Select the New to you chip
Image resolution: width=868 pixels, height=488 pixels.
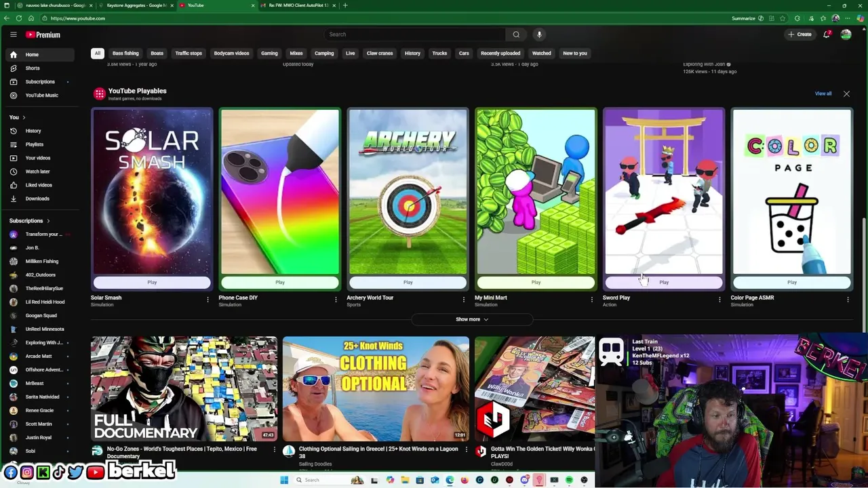click(x=575, y=54)
